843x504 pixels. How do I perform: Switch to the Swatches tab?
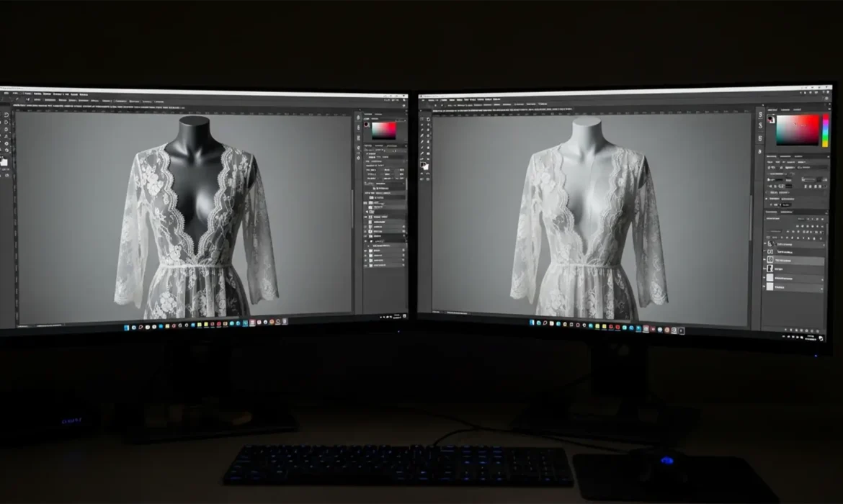(x=785, y=109)
